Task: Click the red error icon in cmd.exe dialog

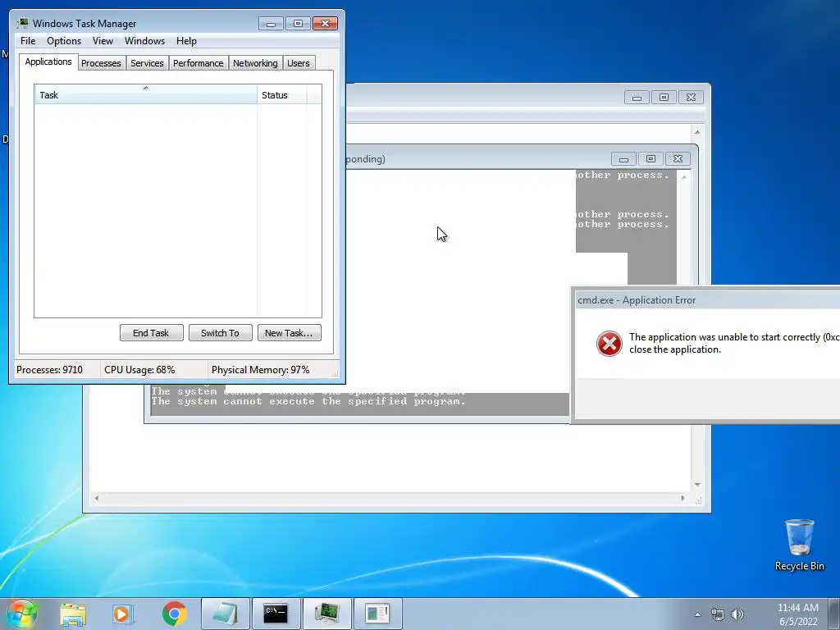Action: click(x=609, y=344)
